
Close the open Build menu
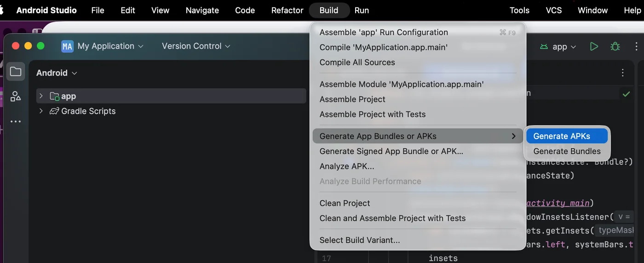click(x=329, y=10)
